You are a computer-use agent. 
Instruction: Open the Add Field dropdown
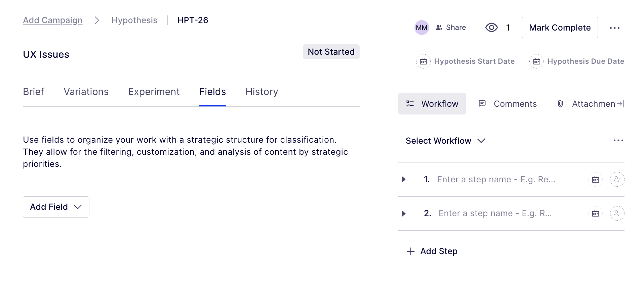[x=56, y=207]
